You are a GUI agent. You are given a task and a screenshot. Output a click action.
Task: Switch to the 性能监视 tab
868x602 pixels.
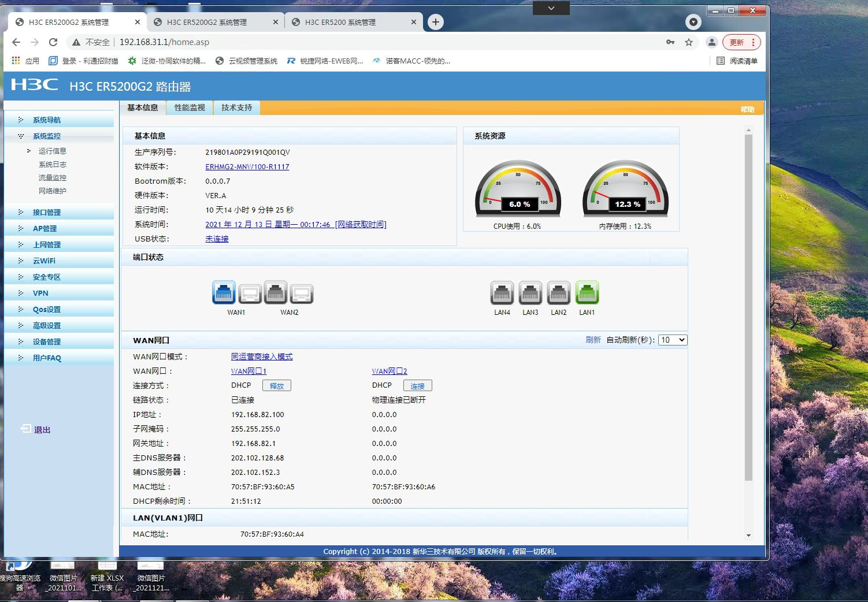point(190,107)
